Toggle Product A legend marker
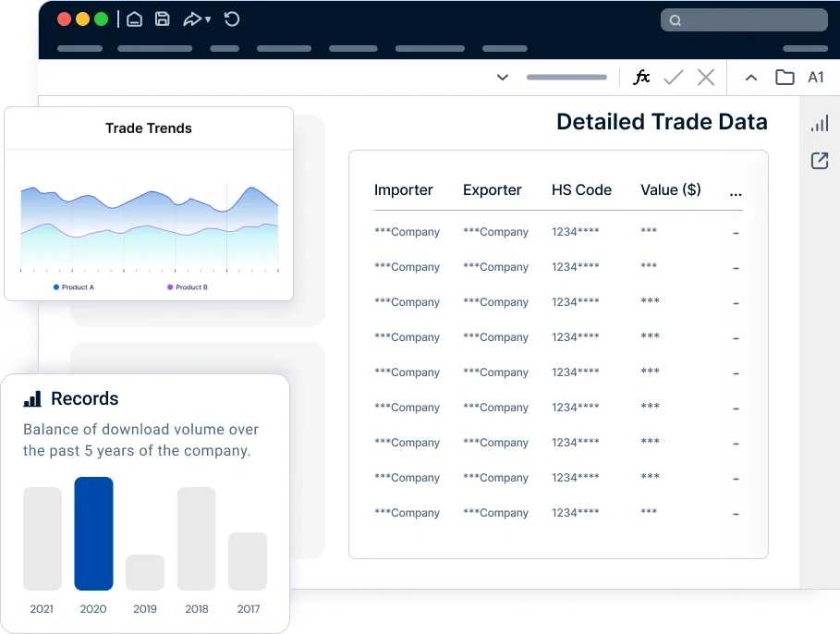The width and height of the screenshot is (840, 634). tap(56, 287)
